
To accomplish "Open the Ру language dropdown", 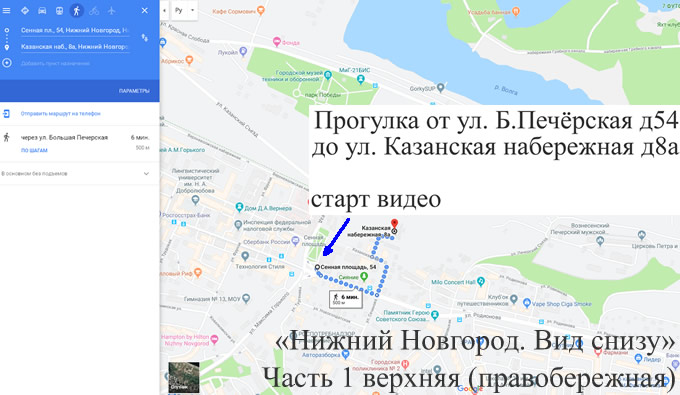I will (x=185, y=10).
